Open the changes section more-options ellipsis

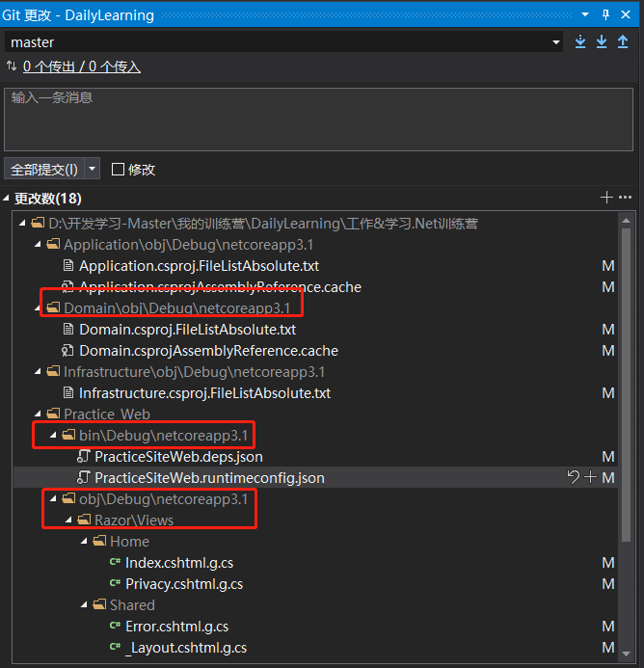[x=625, y=198]
